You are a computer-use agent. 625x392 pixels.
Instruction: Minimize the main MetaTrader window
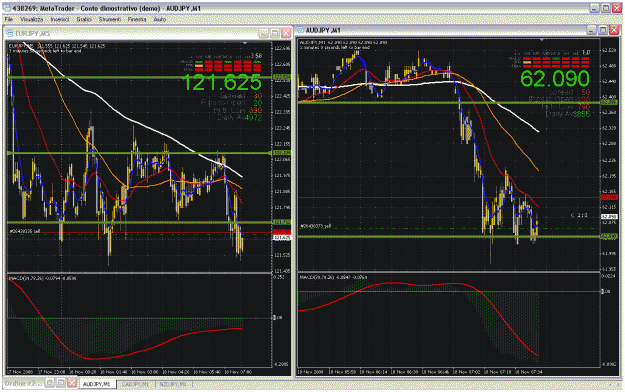pyautogui.click(x=595, y=8)
